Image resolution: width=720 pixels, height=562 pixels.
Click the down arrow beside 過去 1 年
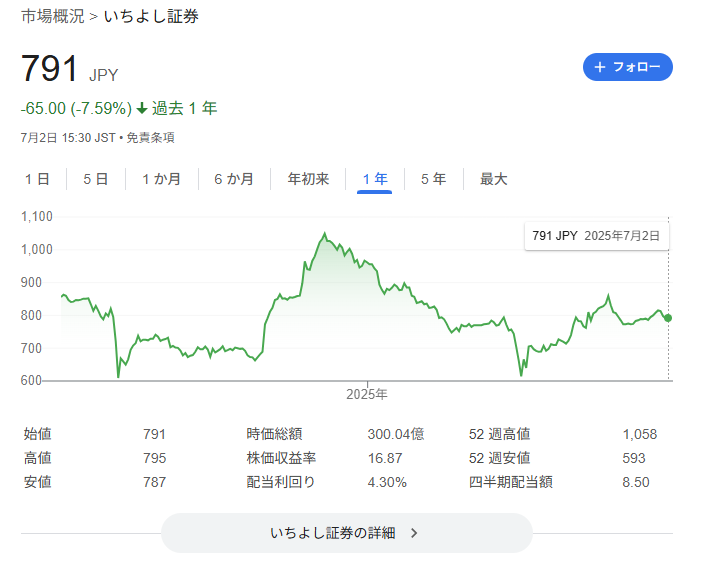coord(142,109)
